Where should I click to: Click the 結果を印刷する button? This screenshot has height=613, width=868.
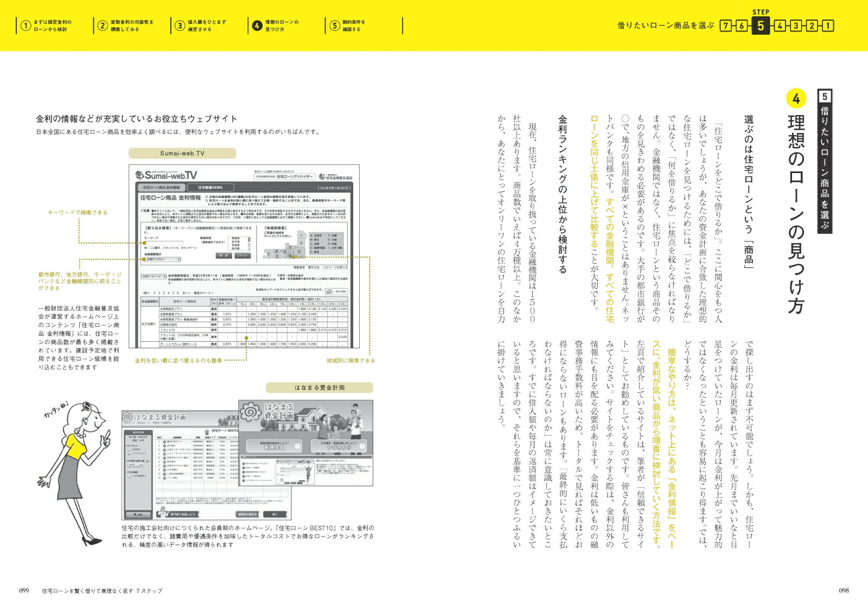(x=247, y=514)
